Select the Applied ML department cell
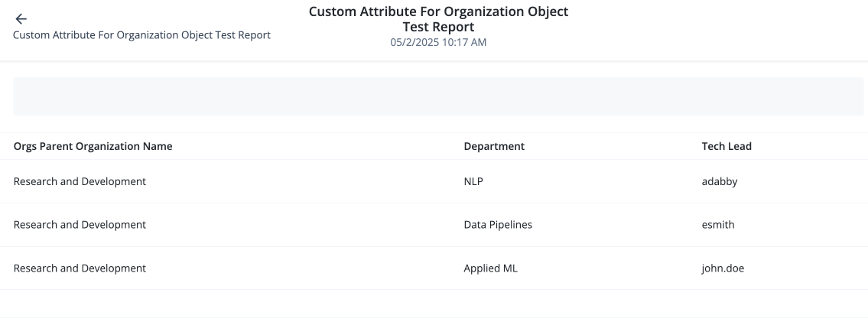 491,268
